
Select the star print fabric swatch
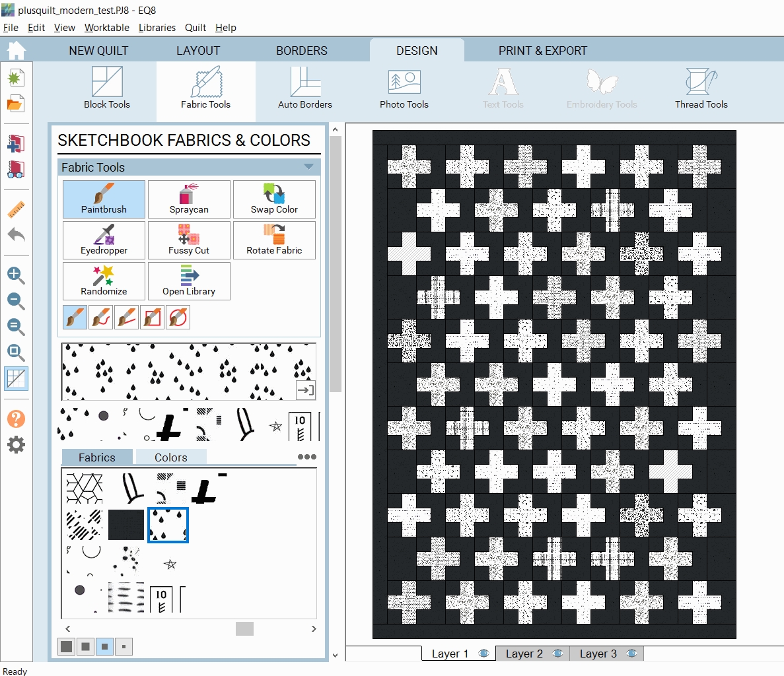(170, 564)
